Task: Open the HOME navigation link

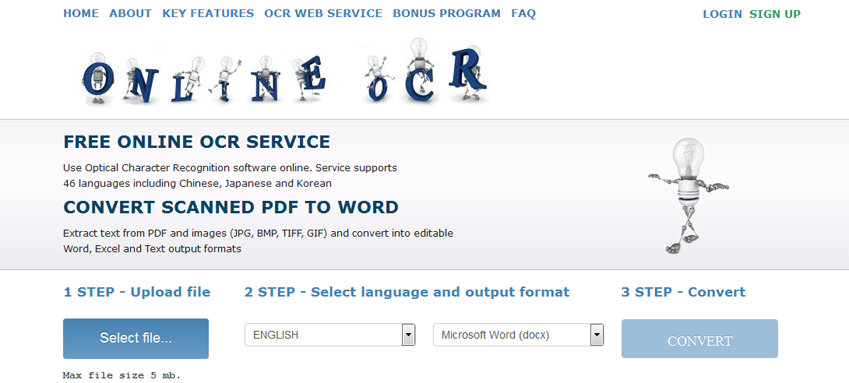Action: [81, 14]
